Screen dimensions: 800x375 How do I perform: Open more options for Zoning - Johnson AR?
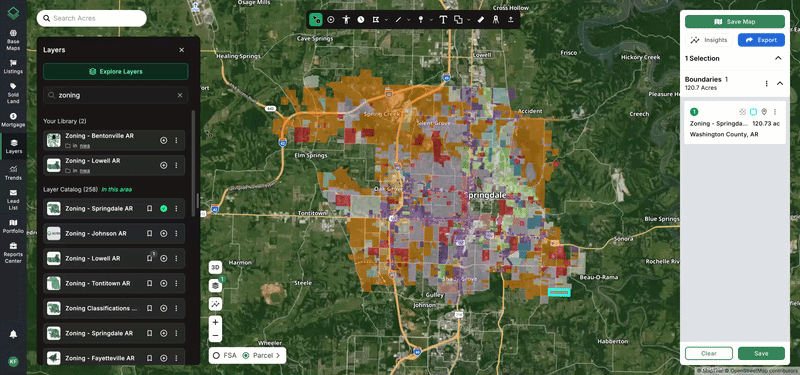tap(177, 233)
